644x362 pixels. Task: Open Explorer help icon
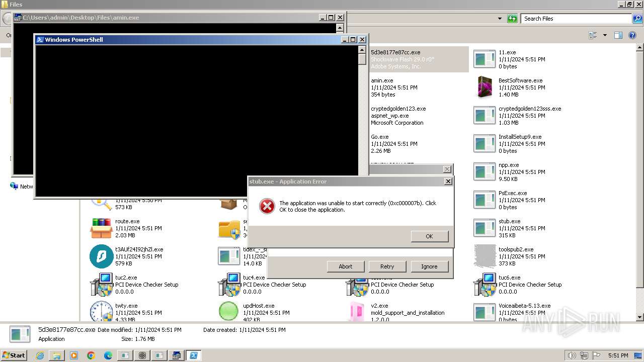point(633,35)
